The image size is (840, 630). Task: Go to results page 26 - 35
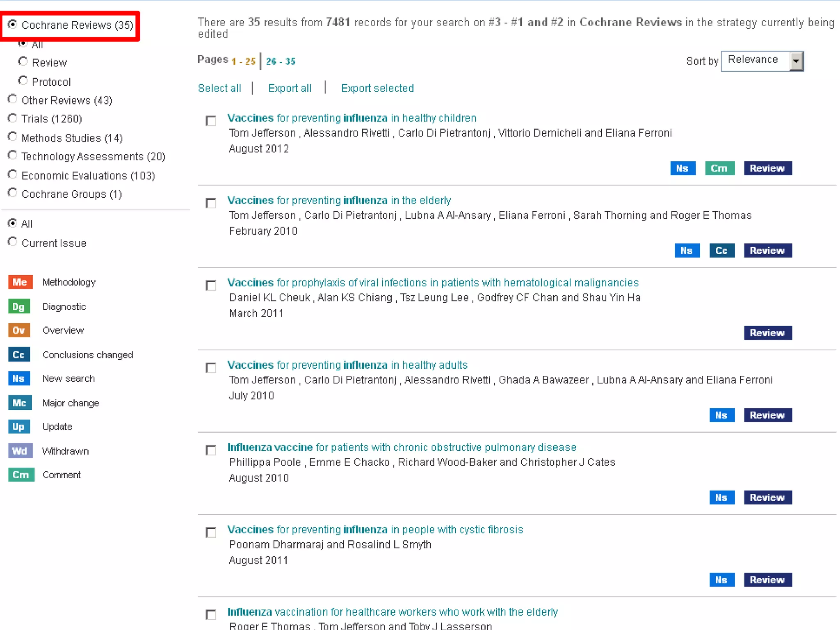coord(281,62)
